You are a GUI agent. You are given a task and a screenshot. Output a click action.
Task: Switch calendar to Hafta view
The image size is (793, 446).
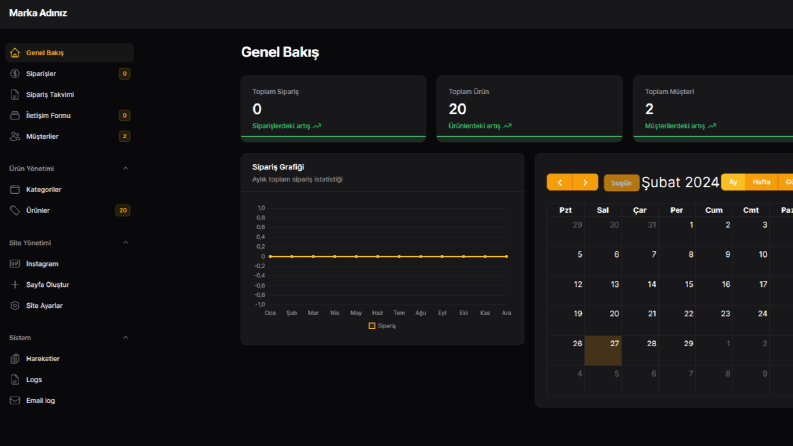761,182
